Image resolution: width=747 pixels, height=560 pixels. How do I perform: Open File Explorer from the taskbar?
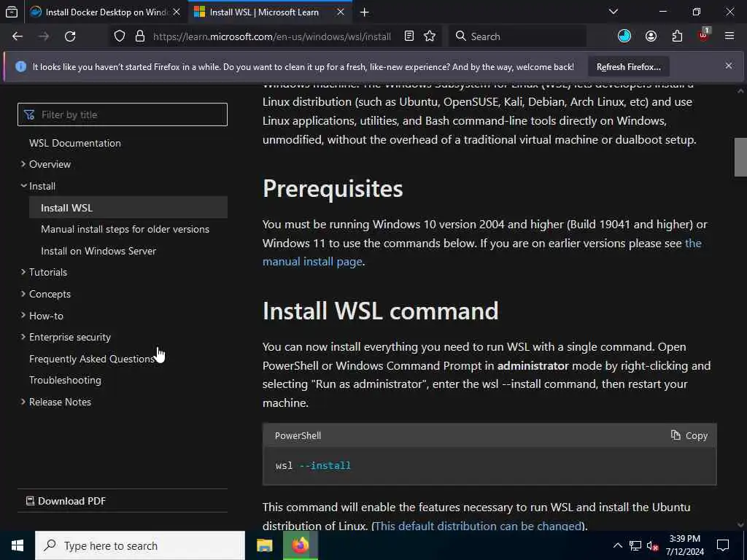click(264, 545)
